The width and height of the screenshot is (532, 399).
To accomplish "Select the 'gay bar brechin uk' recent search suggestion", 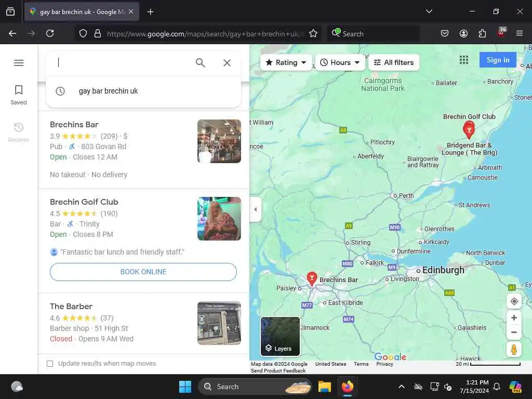I will pos(143,91).
